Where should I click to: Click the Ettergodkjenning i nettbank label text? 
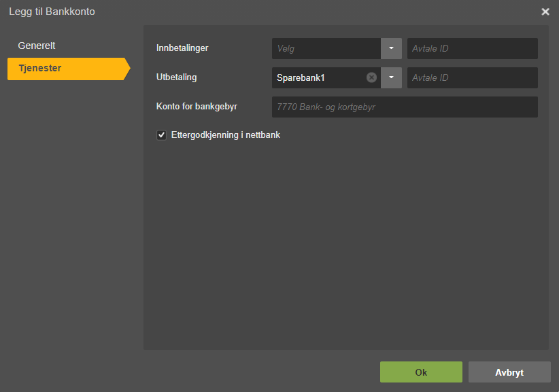(x=225, y=135)
